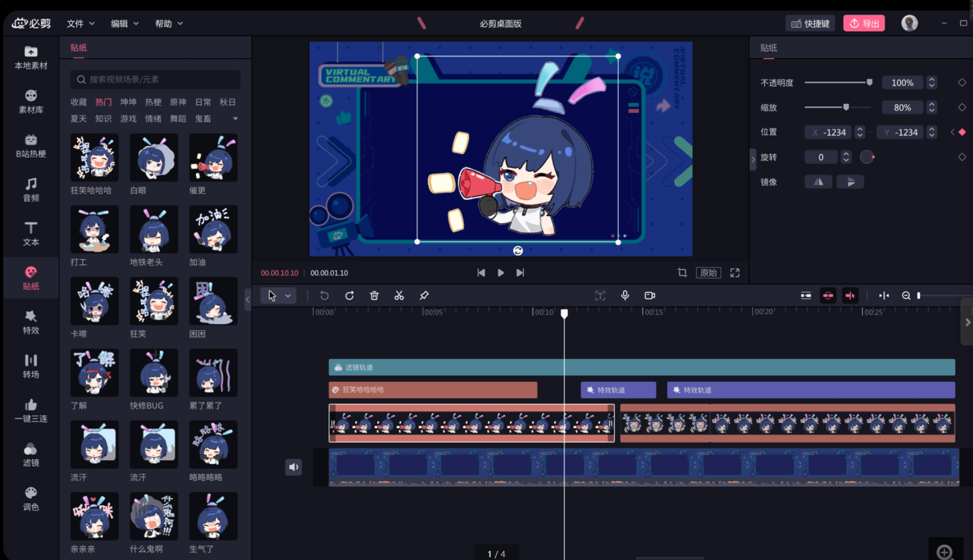
Task: Expand the sticker category list arrow
Action: [x=235, y=119]
